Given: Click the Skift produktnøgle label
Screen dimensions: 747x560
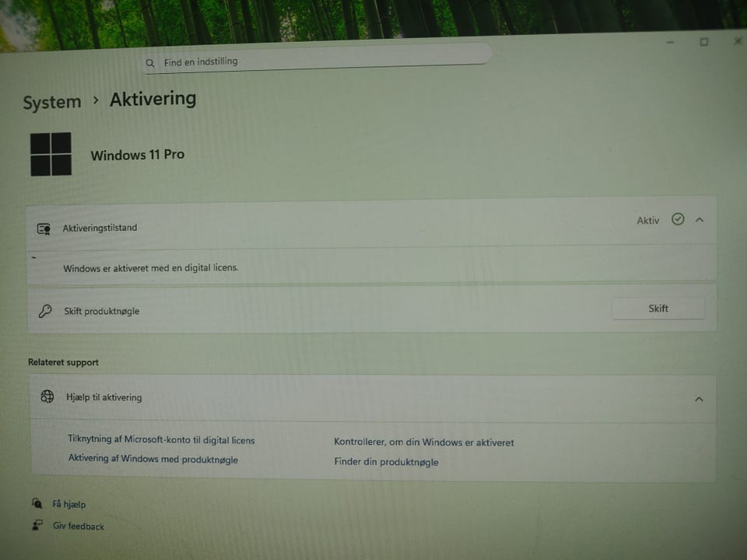Looking at the screenshot, I should click(x=101, y=311).
